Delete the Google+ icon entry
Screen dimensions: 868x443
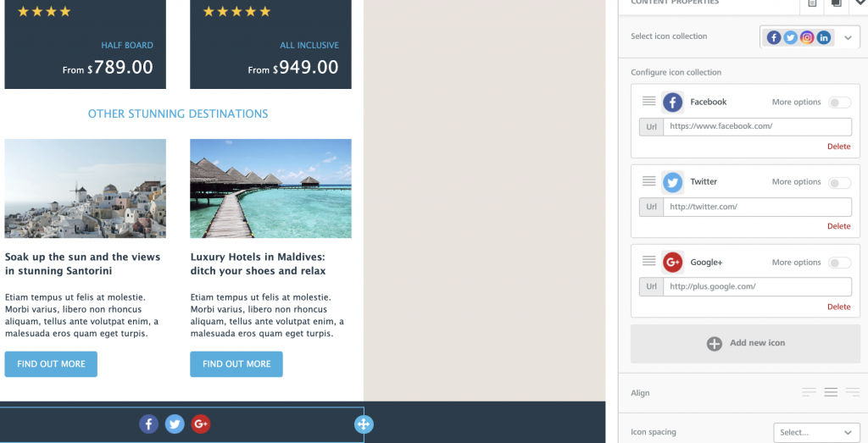[838, 307]
